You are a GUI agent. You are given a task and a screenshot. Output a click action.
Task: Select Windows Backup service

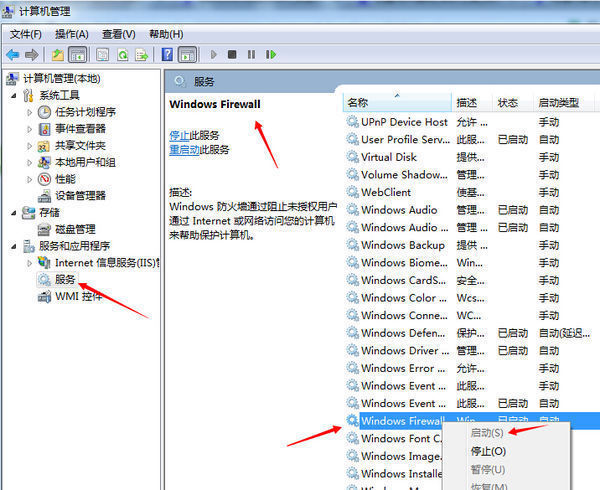(403, 245)
